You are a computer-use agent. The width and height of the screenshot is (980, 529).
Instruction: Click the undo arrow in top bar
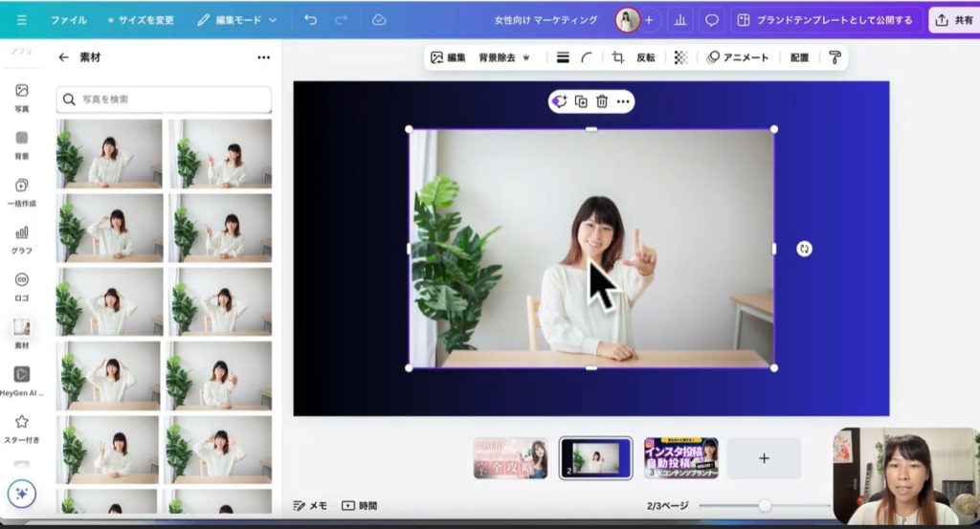(x=310, y=19)
